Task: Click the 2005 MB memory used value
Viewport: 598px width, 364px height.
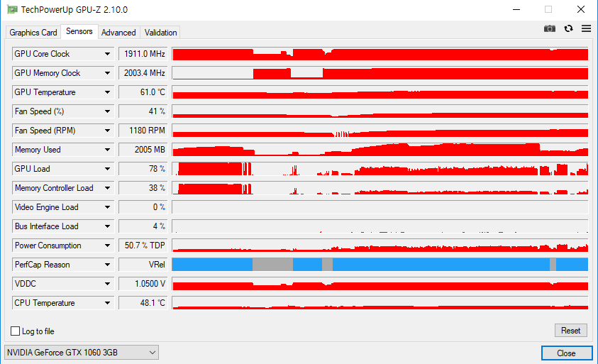Action: [143, 150]
